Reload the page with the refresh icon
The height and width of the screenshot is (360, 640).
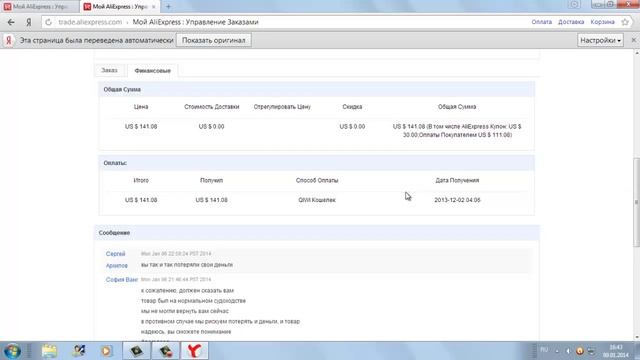coord(48,22)
